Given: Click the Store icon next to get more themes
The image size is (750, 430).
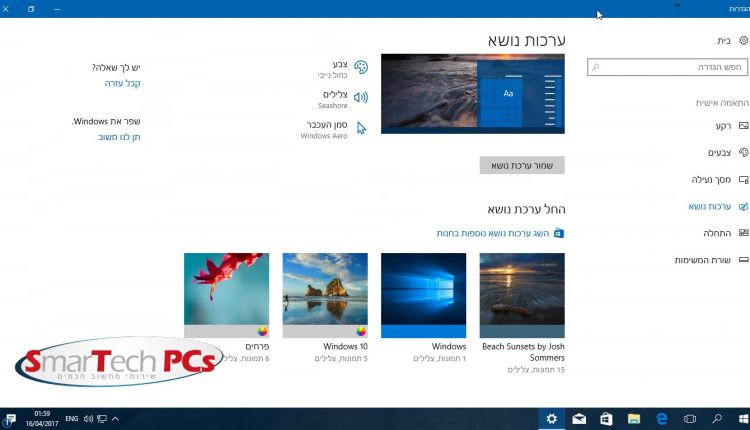Looking at the screenshot, I should pos(559,233).
